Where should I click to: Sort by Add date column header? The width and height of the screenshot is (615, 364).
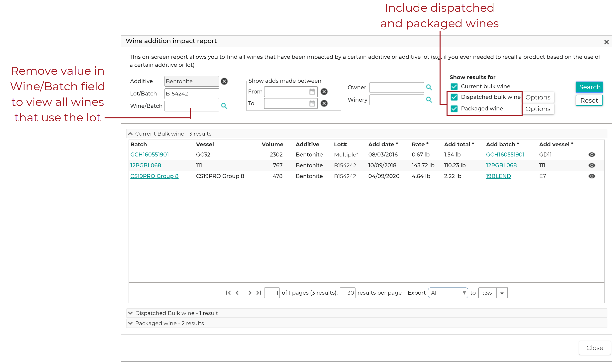click(x=383, y=145)
